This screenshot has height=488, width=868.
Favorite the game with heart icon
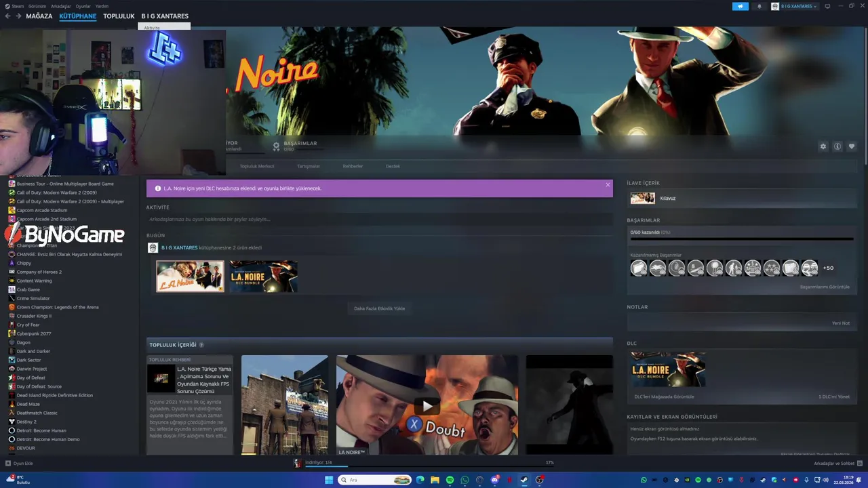(x=852, y=146)
